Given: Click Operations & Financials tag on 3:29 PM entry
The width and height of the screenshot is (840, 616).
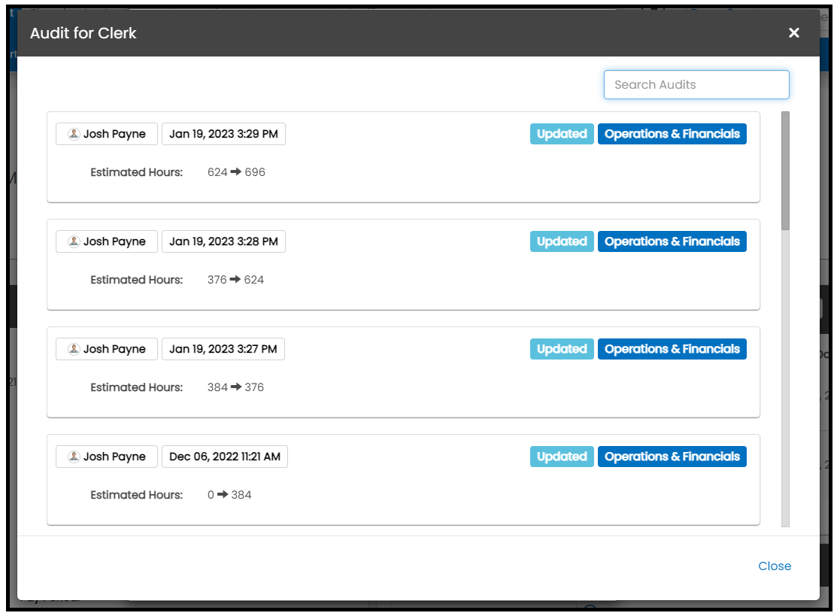Looking at the screenshot, I should tap(672, 134).
